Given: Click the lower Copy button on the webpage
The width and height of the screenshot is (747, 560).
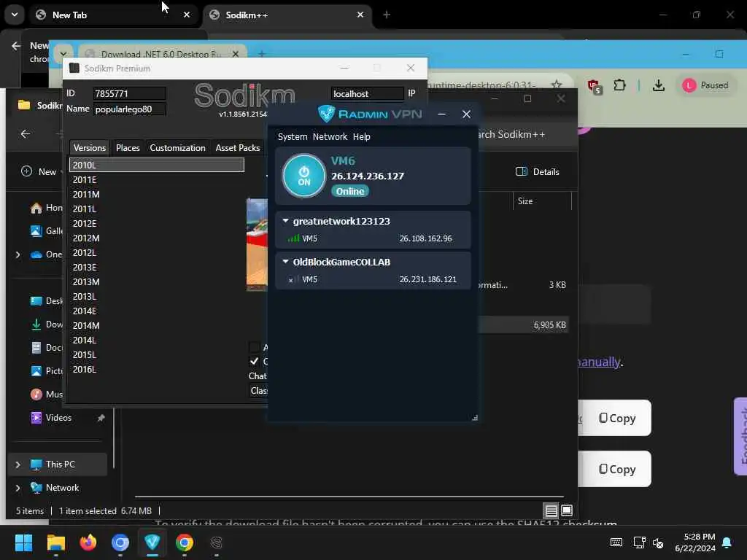Looking at the screenshot, I should (x=616, y=469).
